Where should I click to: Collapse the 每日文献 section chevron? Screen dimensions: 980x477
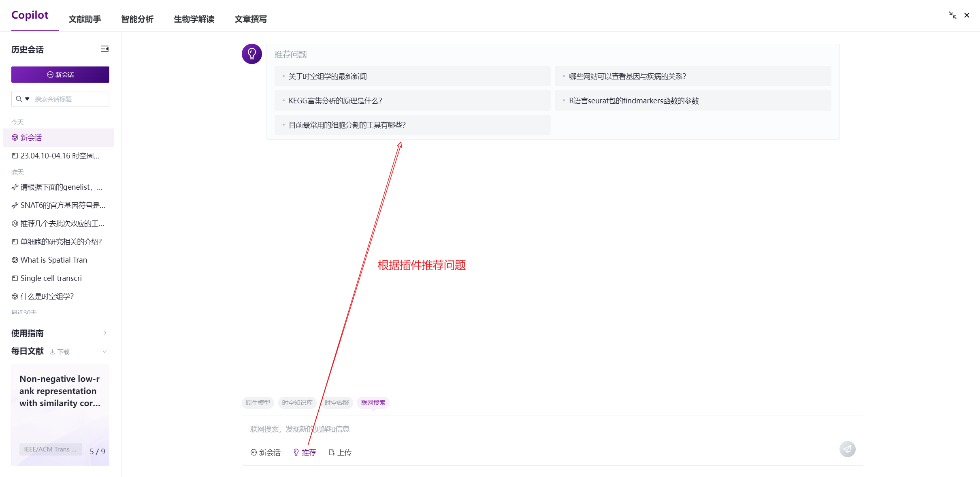(x=104, y=351)
